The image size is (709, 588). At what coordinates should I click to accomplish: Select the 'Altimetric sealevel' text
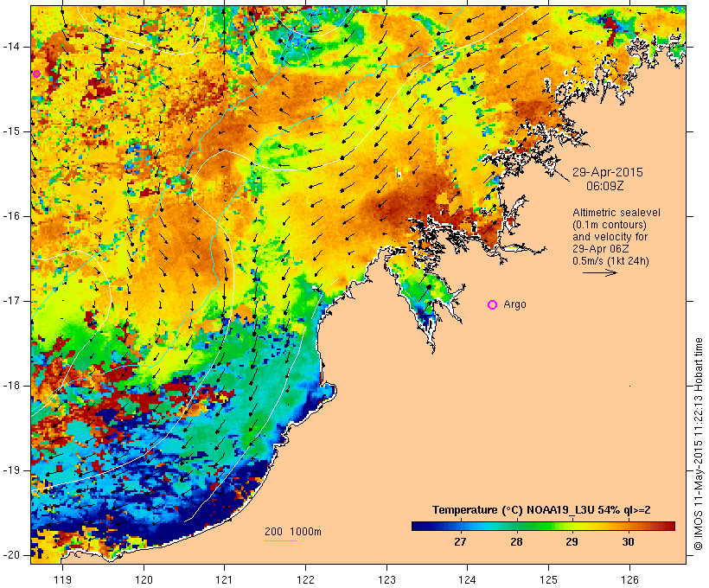click(616, 213)
